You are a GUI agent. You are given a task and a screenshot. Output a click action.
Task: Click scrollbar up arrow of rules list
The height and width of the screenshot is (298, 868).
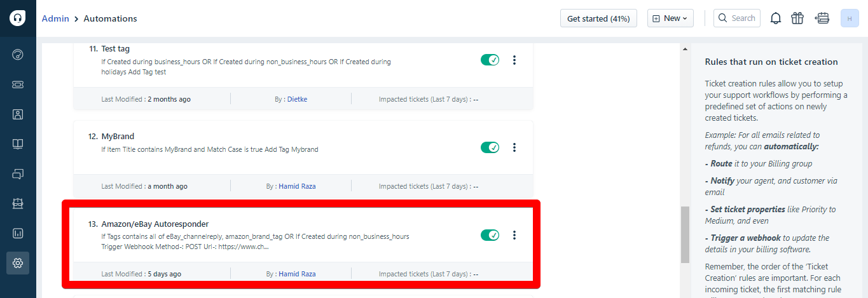685,48
